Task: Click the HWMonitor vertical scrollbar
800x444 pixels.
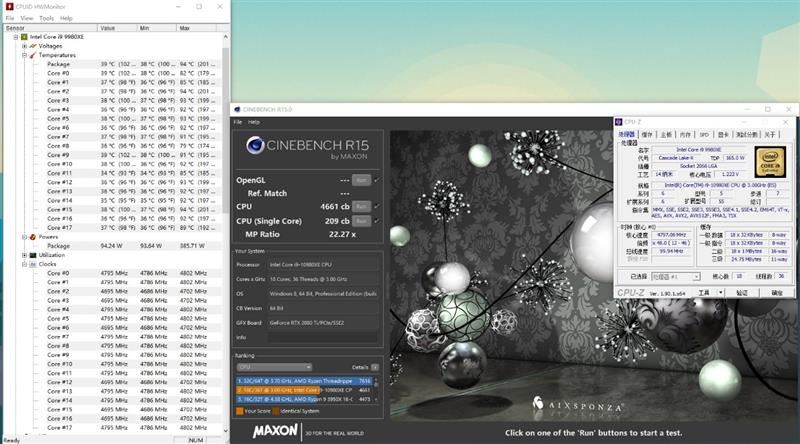Action: coord(226,234)
